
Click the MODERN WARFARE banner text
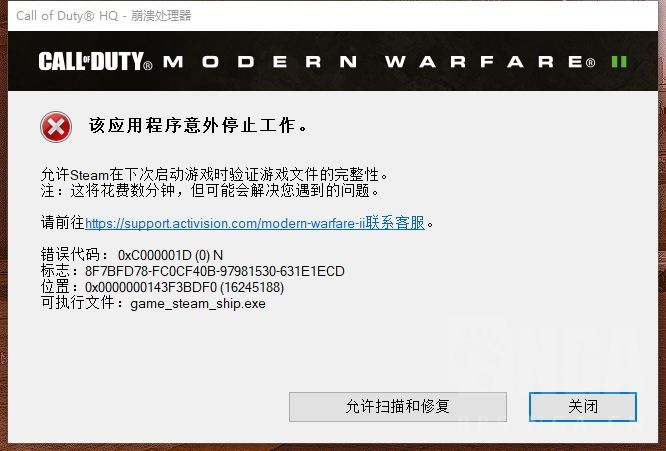379,62
